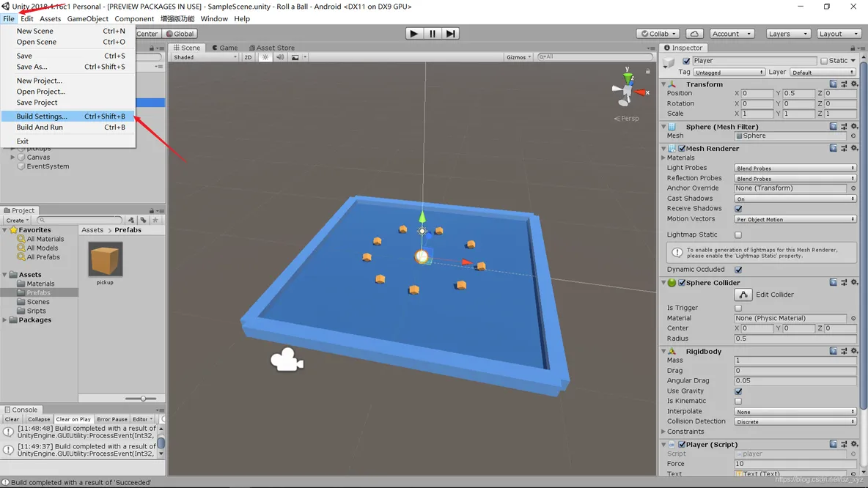
Task: Switch to the Game tab
Action: (225, 48)
